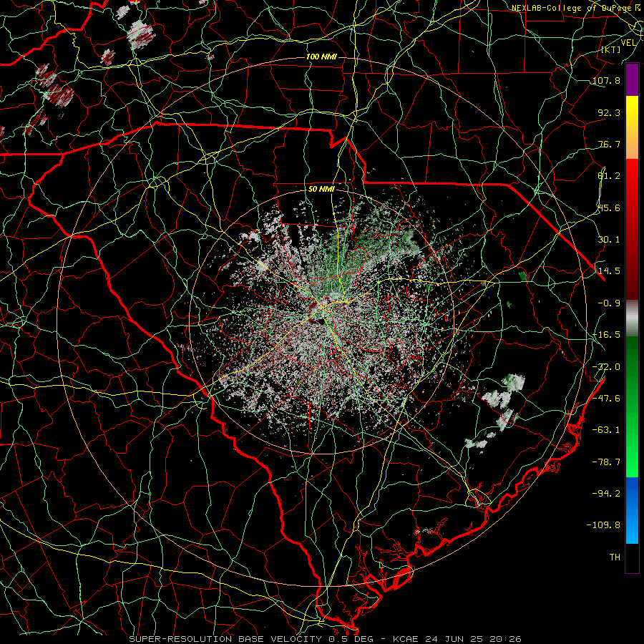Click the 45.6 legend value

pos(609,208)
